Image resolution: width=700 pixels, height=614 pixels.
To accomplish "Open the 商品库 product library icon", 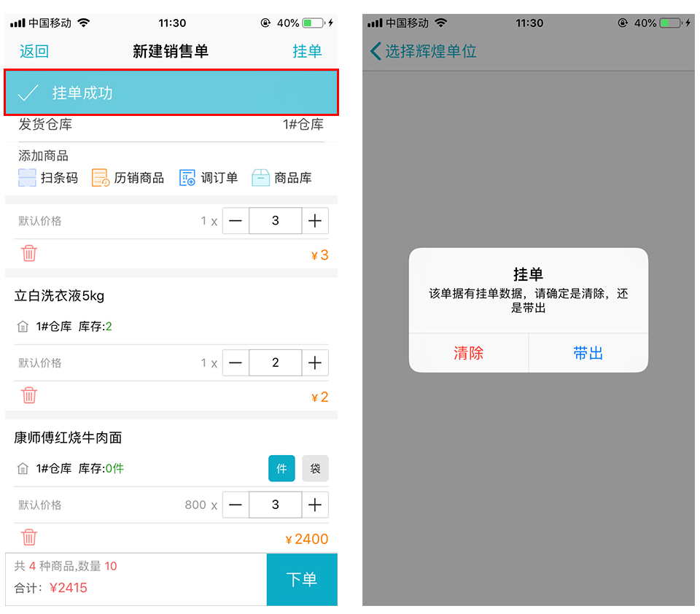I will click(x=261, y=178).
